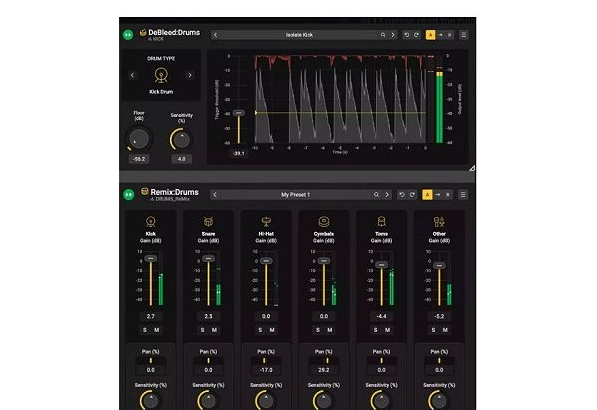597x410 pixels.
Task: Click the Floor (dB) knob
Action: pyautogui.click(x=139, y=139)
